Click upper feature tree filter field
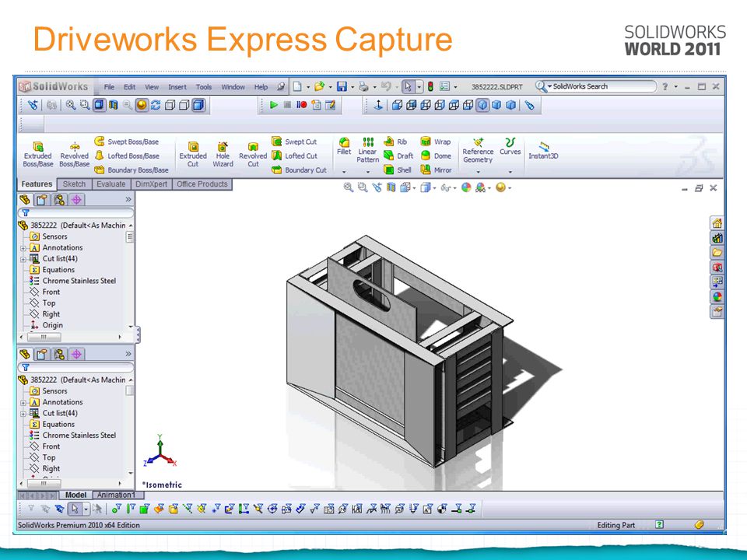 coord(76,213)
